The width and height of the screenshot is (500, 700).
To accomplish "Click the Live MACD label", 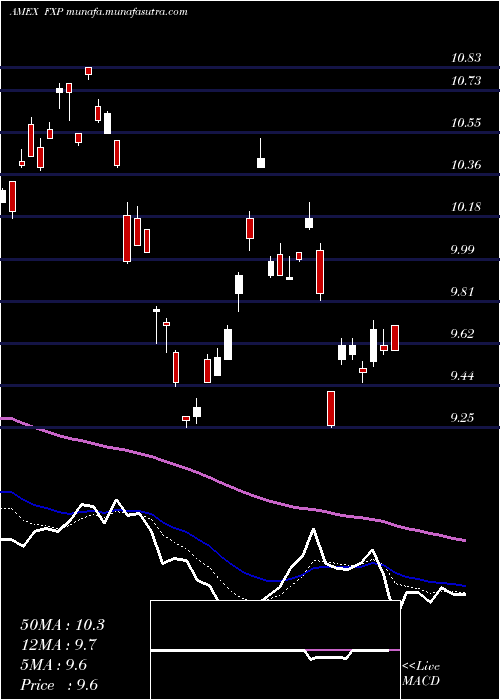I will click(421, 674).
